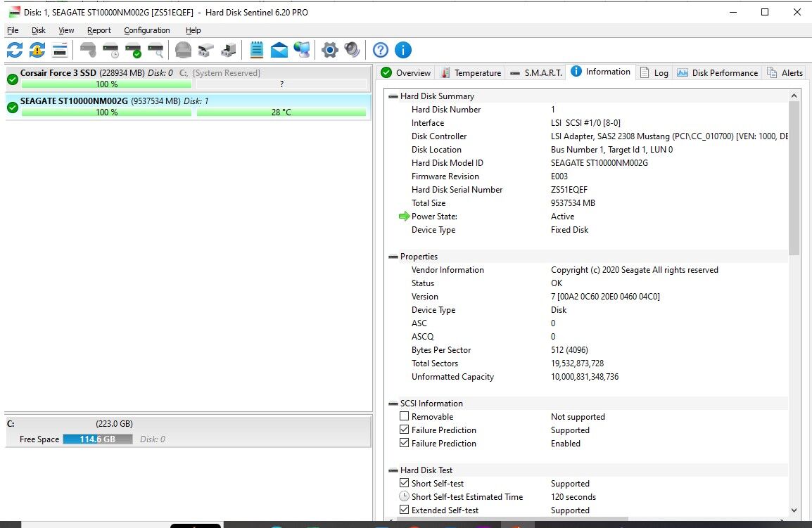Collapse the SCSI Information section

click(x=393, y=404)
